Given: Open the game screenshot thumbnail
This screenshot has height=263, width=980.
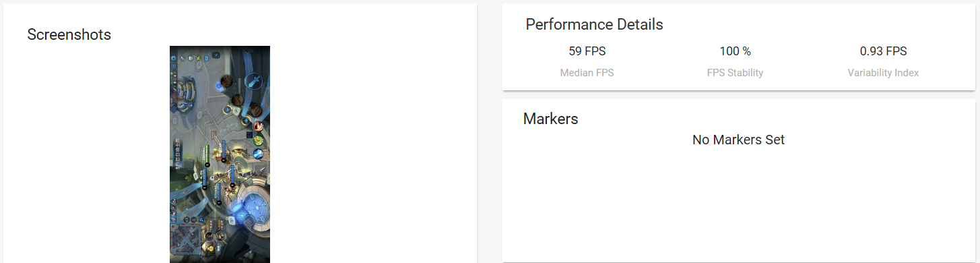Looking at the screenshot, I should (x=220, y=154).
